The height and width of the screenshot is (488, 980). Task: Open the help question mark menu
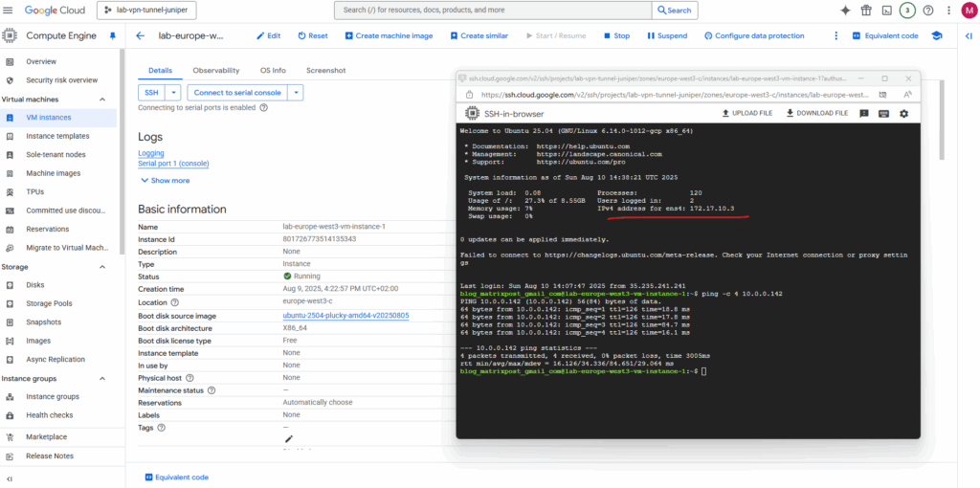pyautogui.click(x=928, y=11)
